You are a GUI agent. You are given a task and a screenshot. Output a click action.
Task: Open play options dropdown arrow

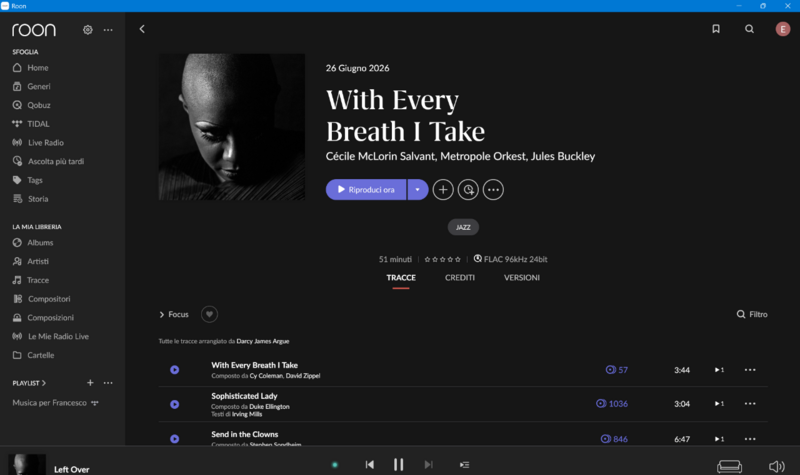[418, 189]
